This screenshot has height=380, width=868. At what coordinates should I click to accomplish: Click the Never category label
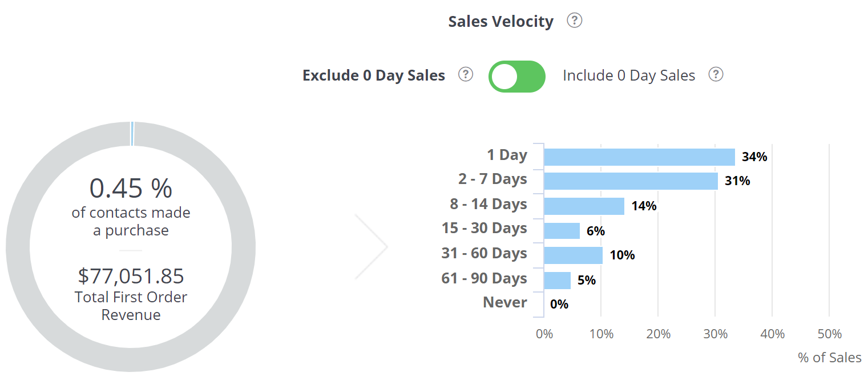pyautogui.click(x=504, y=302)
